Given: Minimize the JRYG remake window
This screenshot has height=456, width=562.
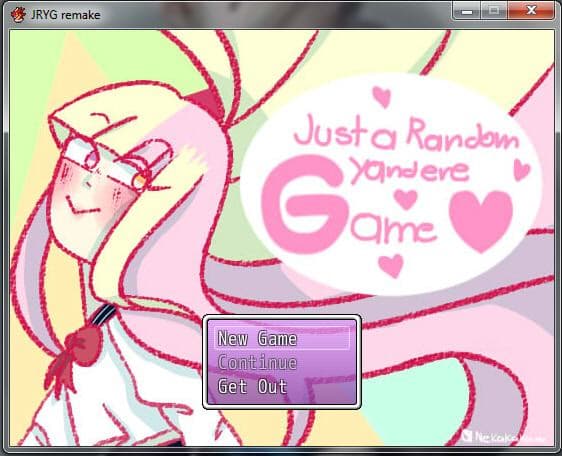Looking at the screenshot, I should (x=467, y=11).
